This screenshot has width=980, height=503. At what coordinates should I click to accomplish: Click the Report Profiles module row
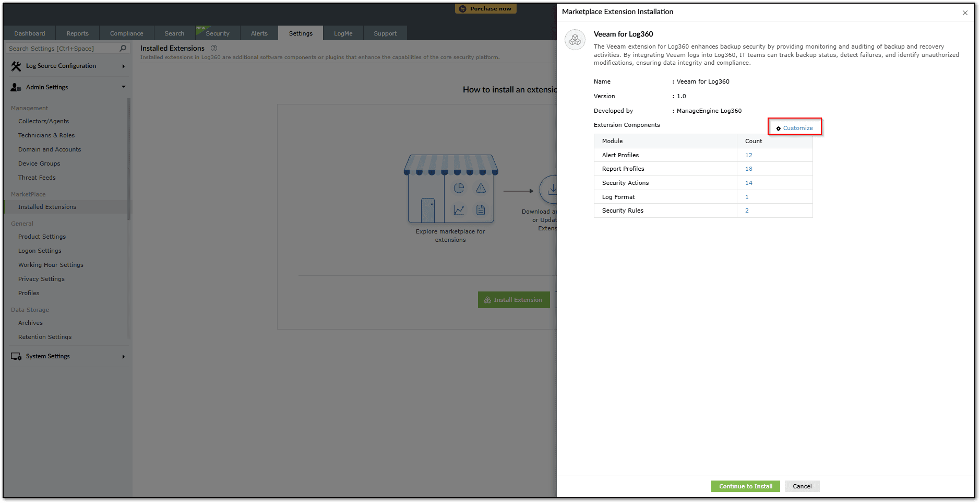tap(703, 169)
